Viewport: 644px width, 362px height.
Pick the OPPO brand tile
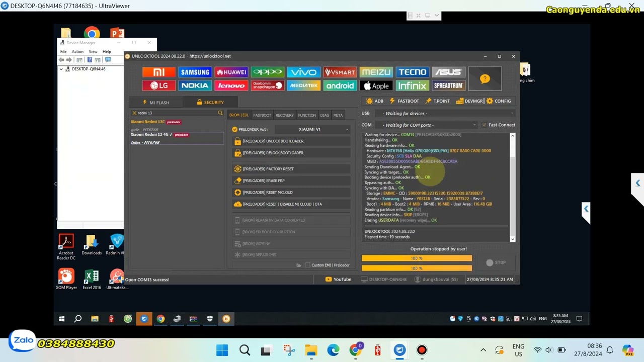click(267, 72)
